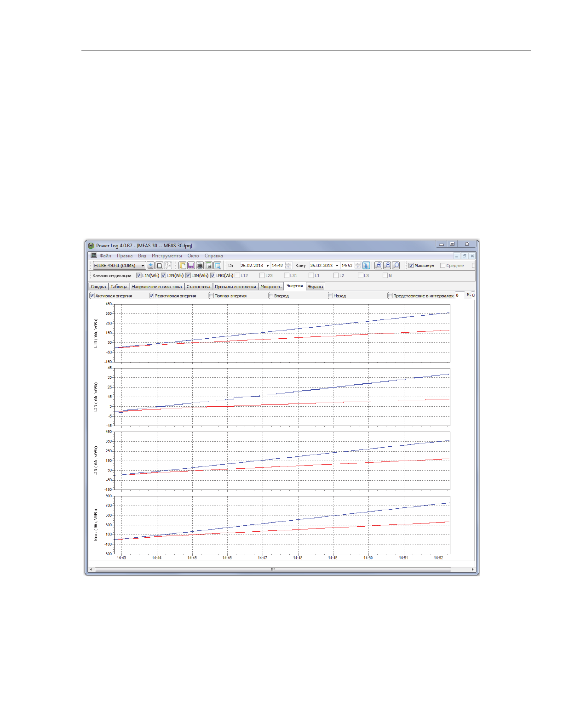Enable the Полная энергия checkbox

pyautogui.click(x=211, y=296)
